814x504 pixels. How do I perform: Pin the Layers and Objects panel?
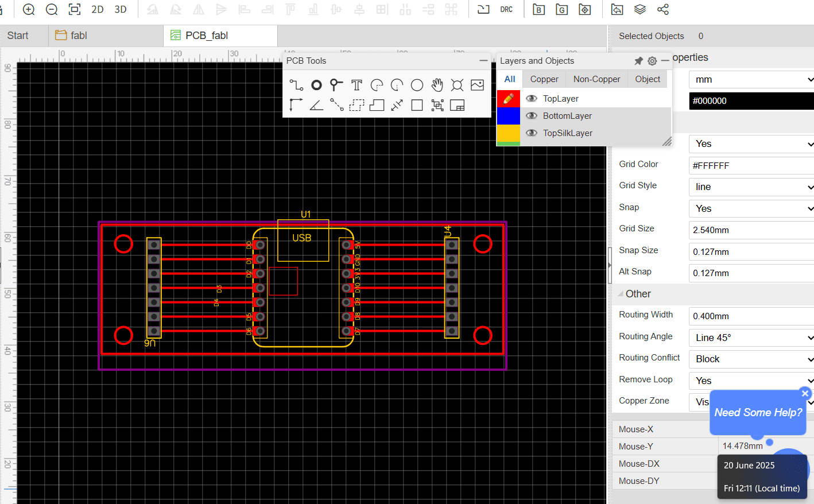638,61
